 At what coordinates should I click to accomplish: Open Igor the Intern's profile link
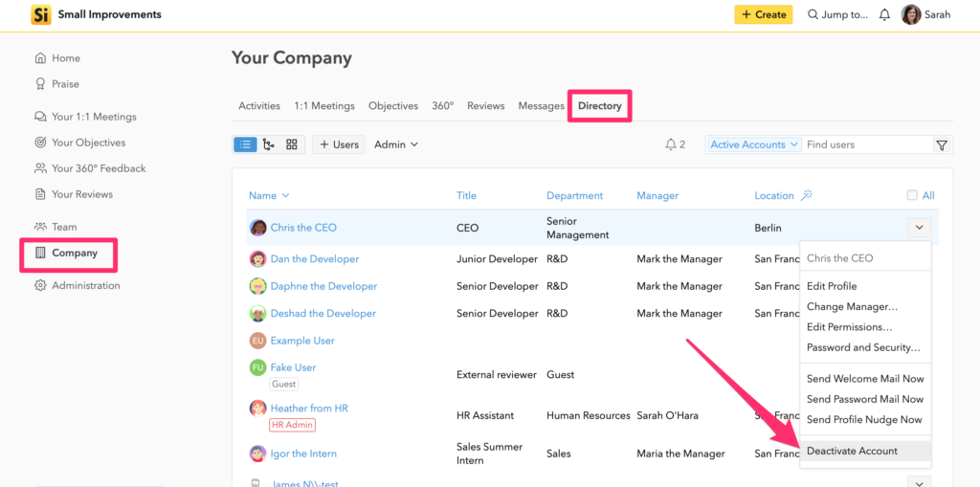[303, 454]
